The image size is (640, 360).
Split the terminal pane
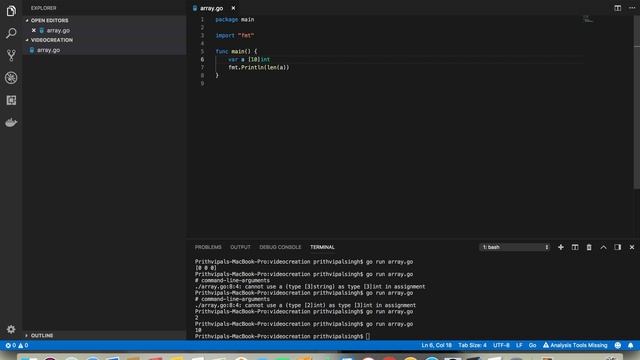tap(575, 247)
